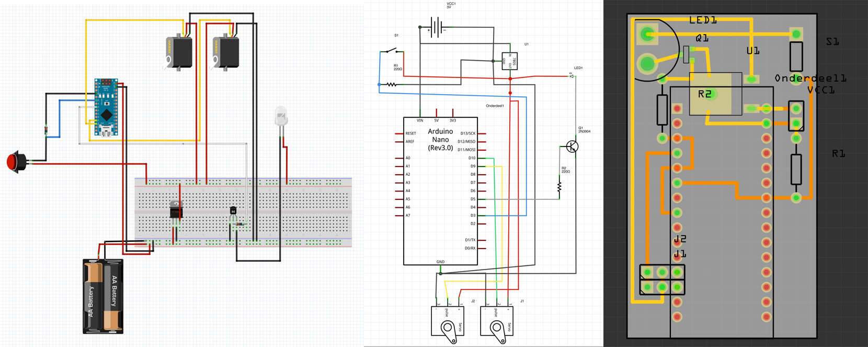
Task: Click the R1 silkscreen label on PCB
Action: click(x=839, y=153)
